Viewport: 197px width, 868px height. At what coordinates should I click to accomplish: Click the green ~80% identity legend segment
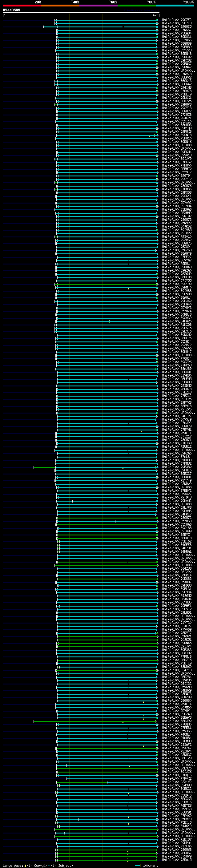pyautogui.click(x=137, y=6)
